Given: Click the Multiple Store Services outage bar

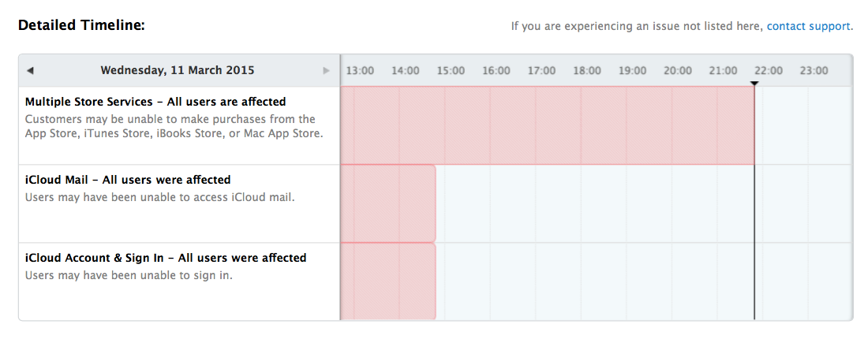Looking at the screenshot, I should 547,125.
